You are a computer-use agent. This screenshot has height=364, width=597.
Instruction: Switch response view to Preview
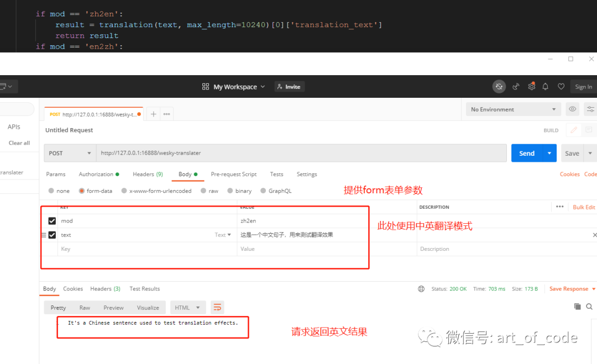click(x=113, y=307)
